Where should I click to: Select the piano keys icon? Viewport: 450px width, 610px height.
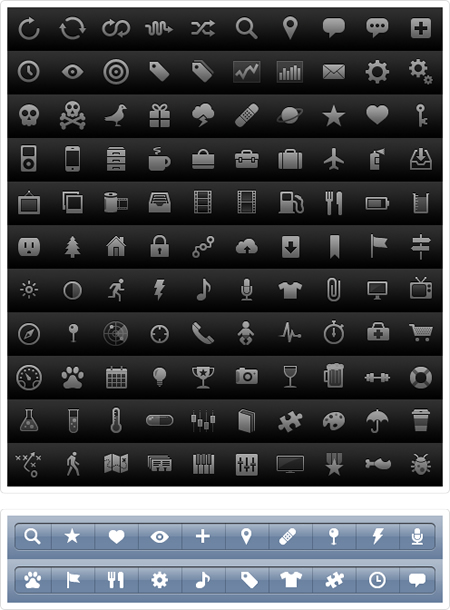click(x=203, y=464)
